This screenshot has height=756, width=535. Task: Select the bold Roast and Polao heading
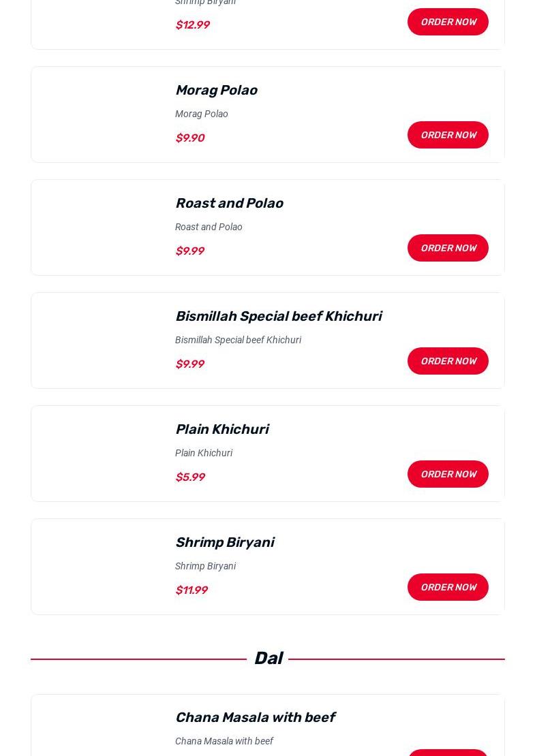229,203
